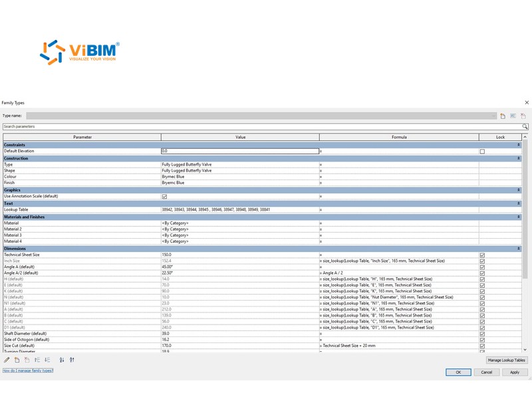The image size is (532, 399).
Task: Collapse the Materials and Finishes group
Action: pyautogui.click(x=519, y=217)
